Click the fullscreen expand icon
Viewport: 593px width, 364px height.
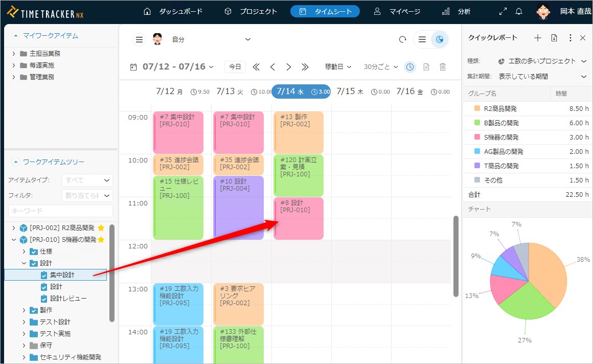[x=503, y=11]
